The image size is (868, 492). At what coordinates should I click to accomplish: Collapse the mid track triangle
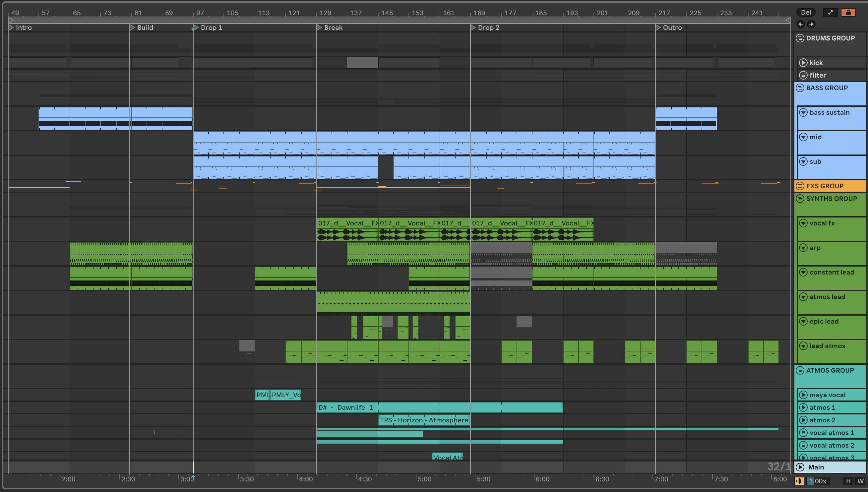point(803,137)
